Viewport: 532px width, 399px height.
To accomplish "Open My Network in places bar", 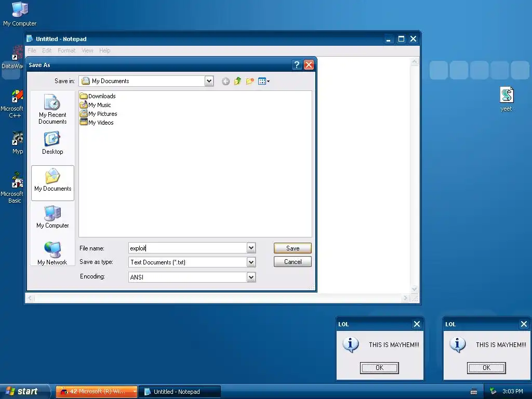I will pyautogui.click(x=52, y=253).
